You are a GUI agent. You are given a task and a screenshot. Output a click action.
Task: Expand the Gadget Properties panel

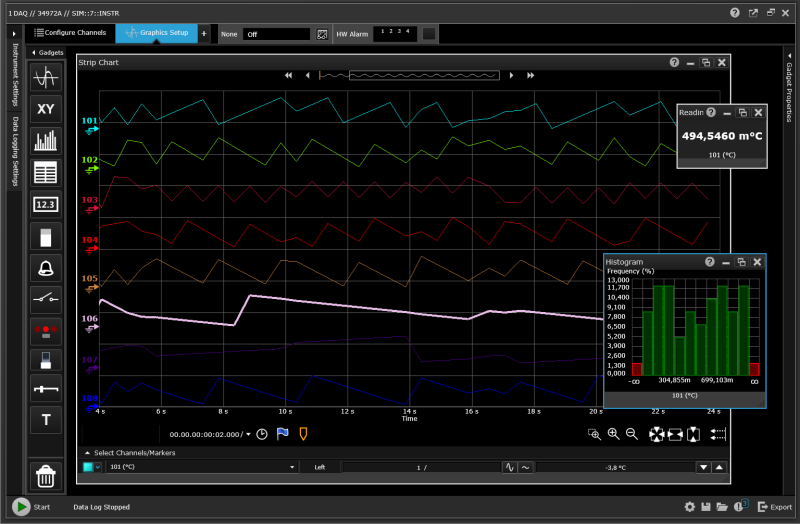789,55
